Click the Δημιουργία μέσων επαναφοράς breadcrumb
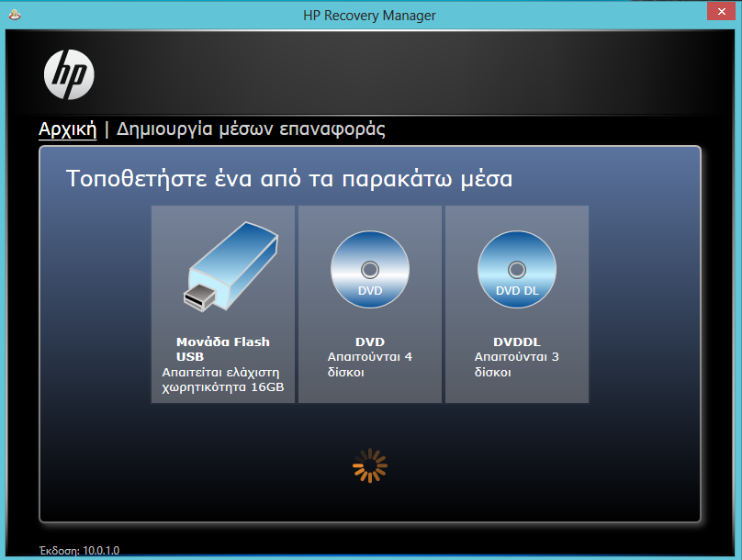Viewport: 742px width, 560px height. 251,129
